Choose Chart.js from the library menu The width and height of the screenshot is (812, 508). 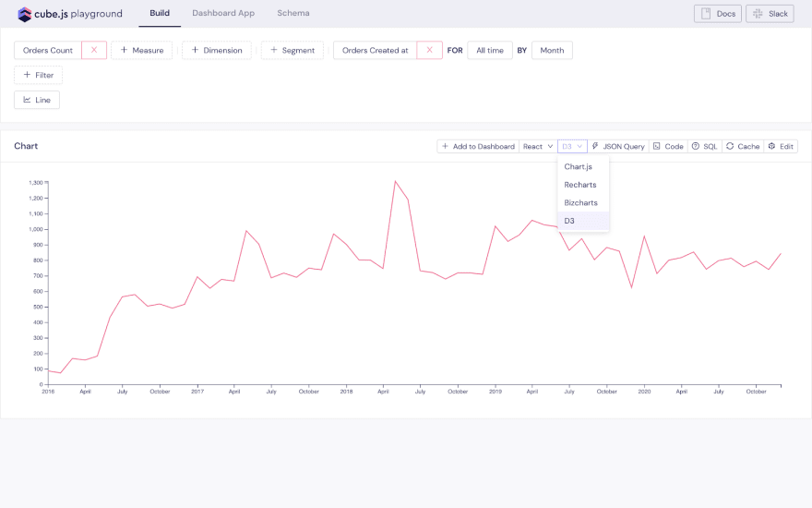[x=579, y=167]
